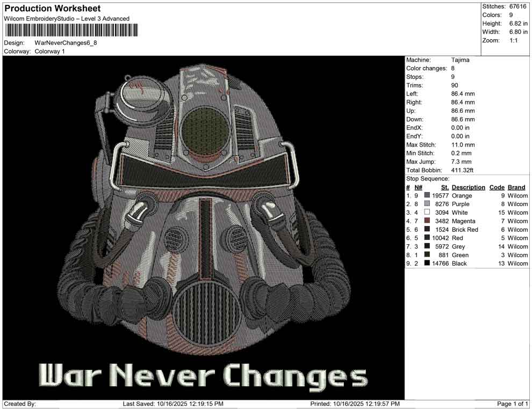Click the Up value '86.6 mm'
Screen dimensions: 532x409
(x=463, y=111)
